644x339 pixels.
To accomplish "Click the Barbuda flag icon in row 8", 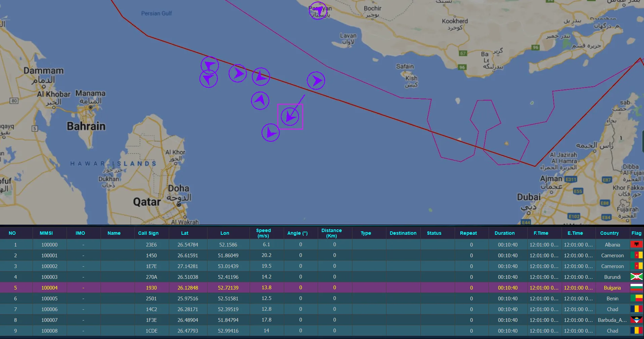I will [636, 320].
